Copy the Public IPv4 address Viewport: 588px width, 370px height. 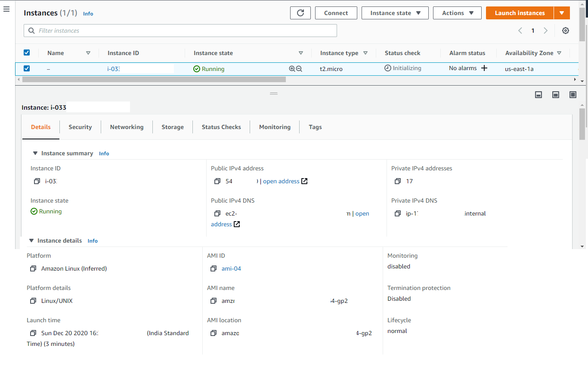point(217,181)
